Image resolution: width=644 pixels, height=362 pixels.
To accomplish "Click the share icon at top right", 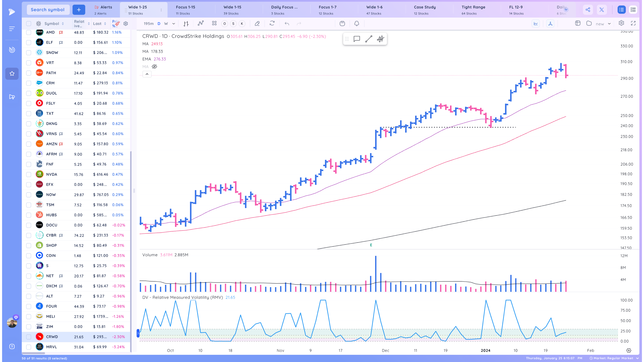I will (588, 10).
